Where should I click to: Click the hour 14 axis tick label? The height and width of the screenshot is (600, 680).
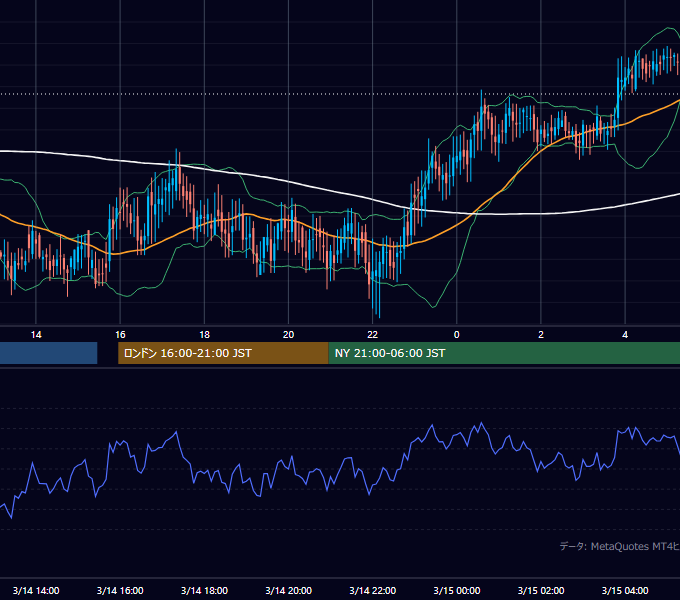coord(36,335)
